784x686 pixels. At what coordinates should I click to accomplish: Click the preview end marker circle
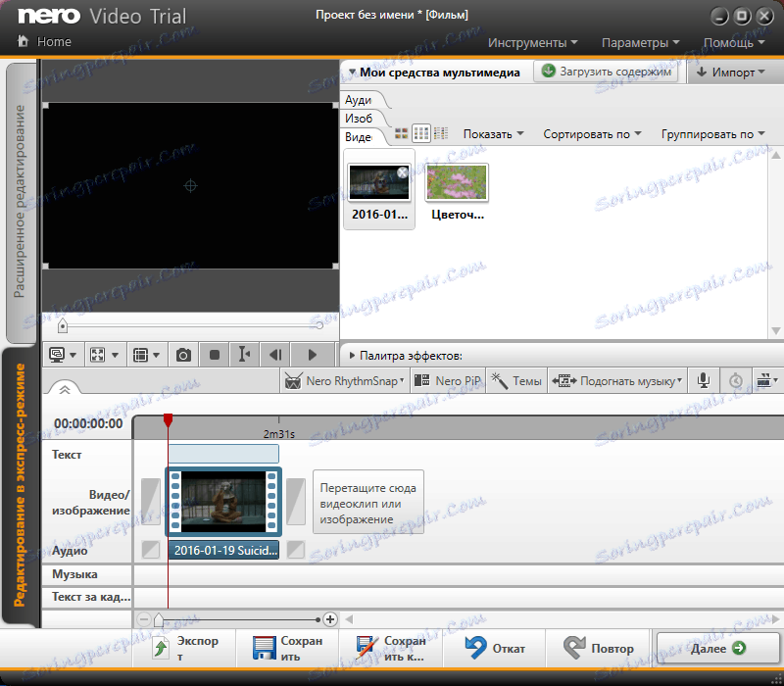pos(319,325)
